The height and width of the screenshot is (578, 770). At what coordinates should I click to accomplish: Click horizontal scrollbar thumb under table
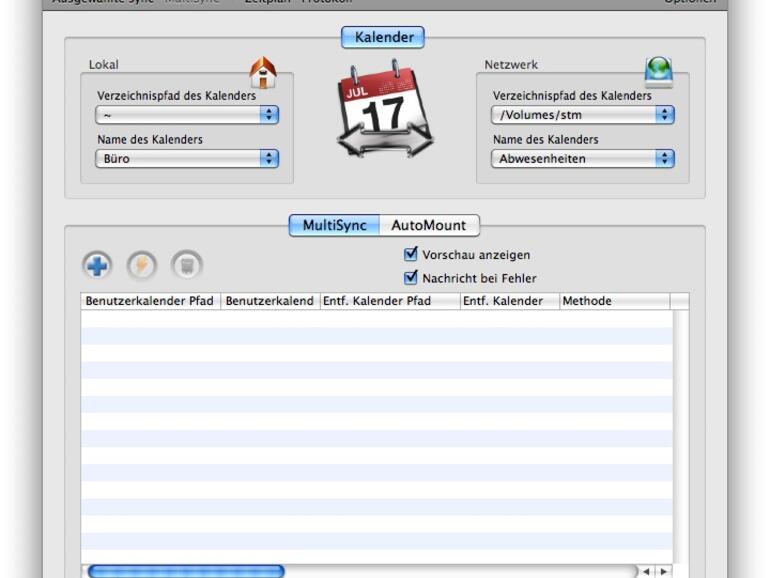pyautogui.click(x=186, y=571)
